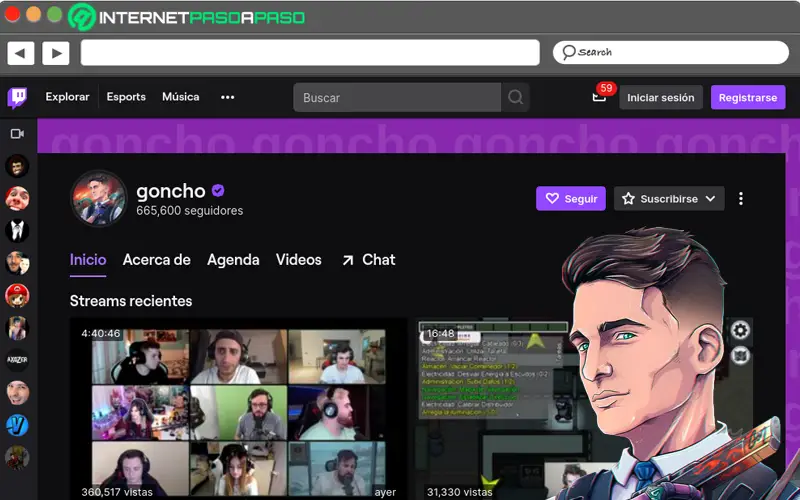Open goncho's profile picture
The width and height of the screenshot is (800, 500).
click(x=98, y=198)
